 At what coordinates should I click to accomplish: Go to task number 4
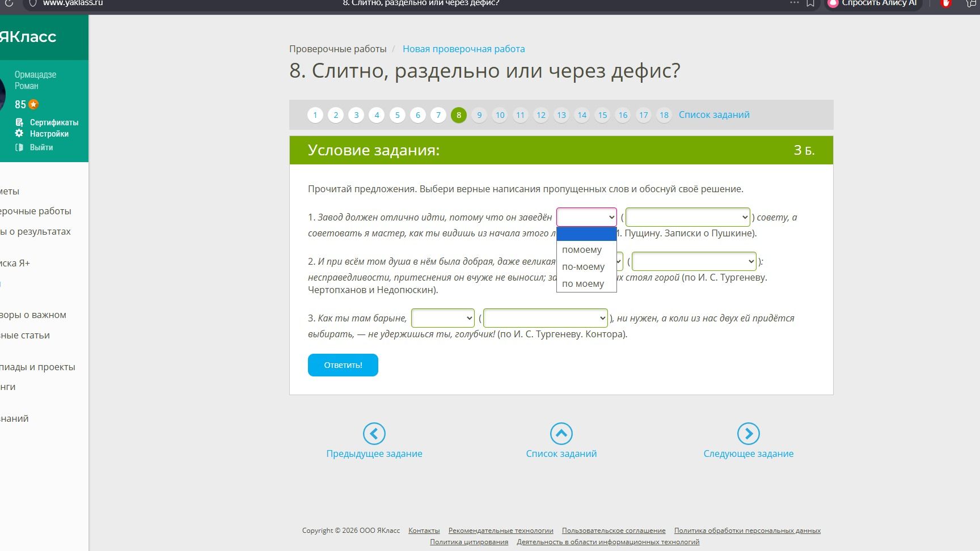[x=377, y=115]
